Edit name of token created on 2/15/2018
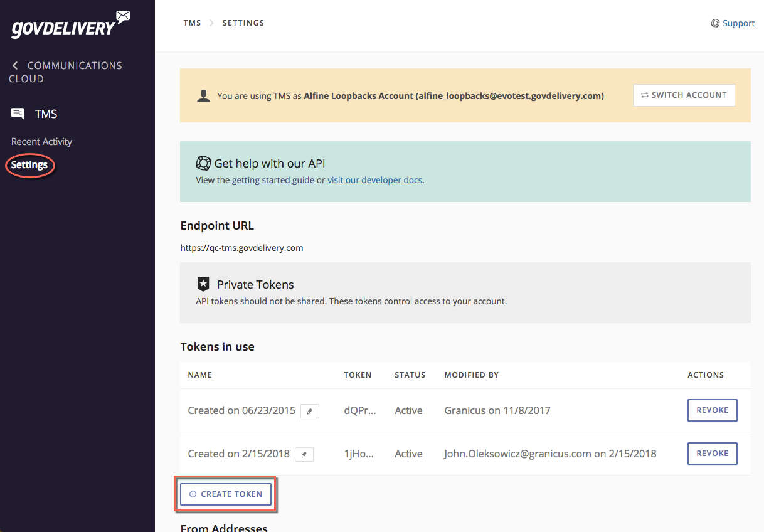This screenshot has width=764, height=532. (x=304, y=454)
